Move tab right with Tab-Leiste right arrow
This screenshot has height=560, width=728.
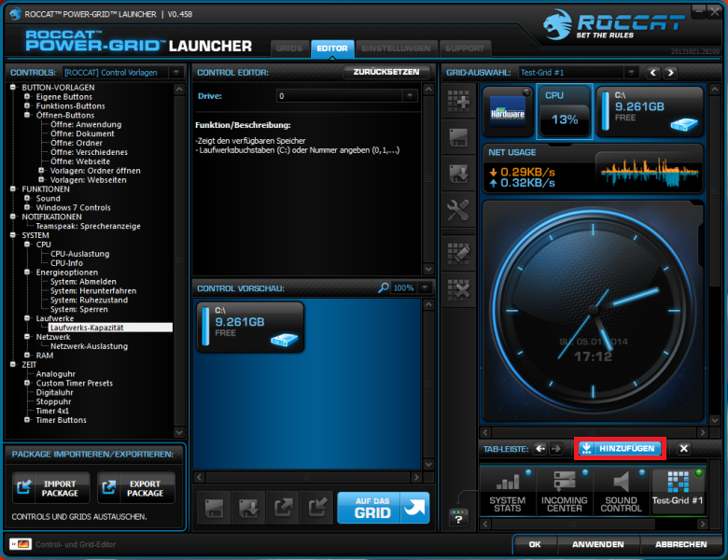[x=555, y=449]
